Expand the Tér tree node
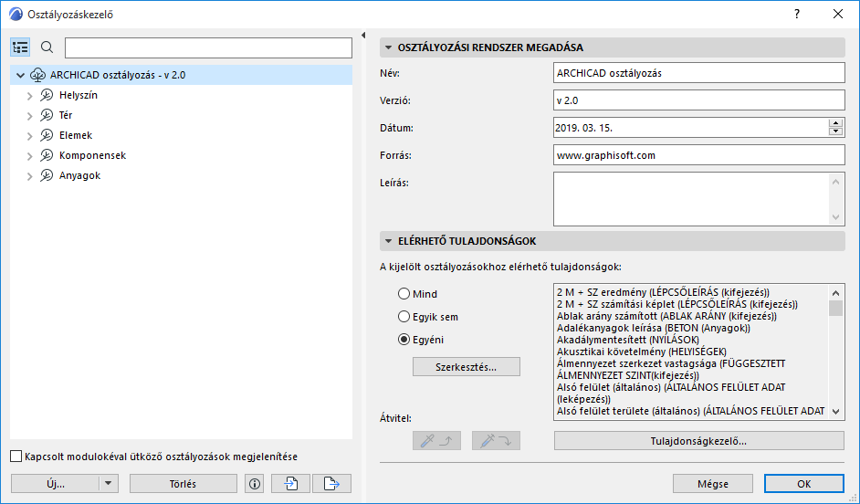860x504 pixels. pyautogui.click(x=29, y=116)
